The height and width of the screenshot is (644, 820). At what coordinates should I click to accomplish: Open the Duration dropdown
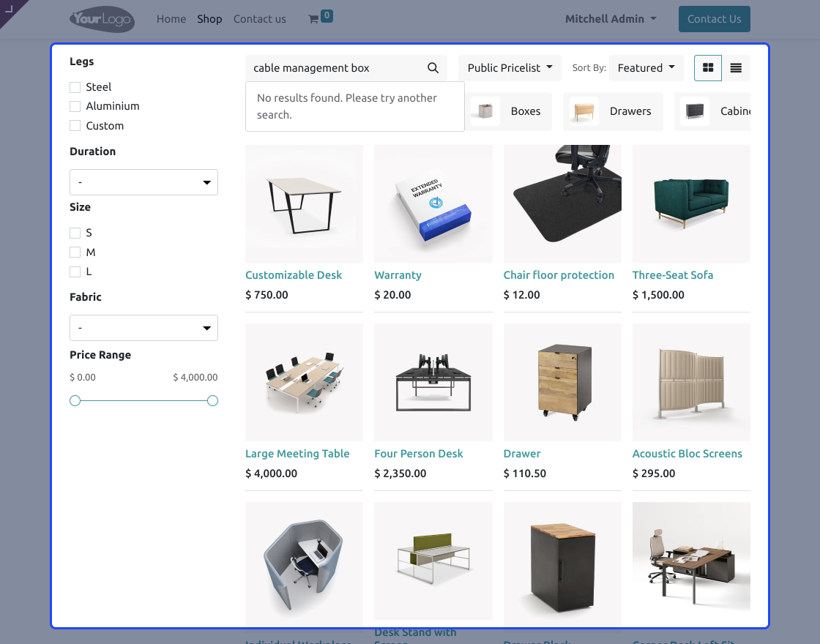[143, 182]
